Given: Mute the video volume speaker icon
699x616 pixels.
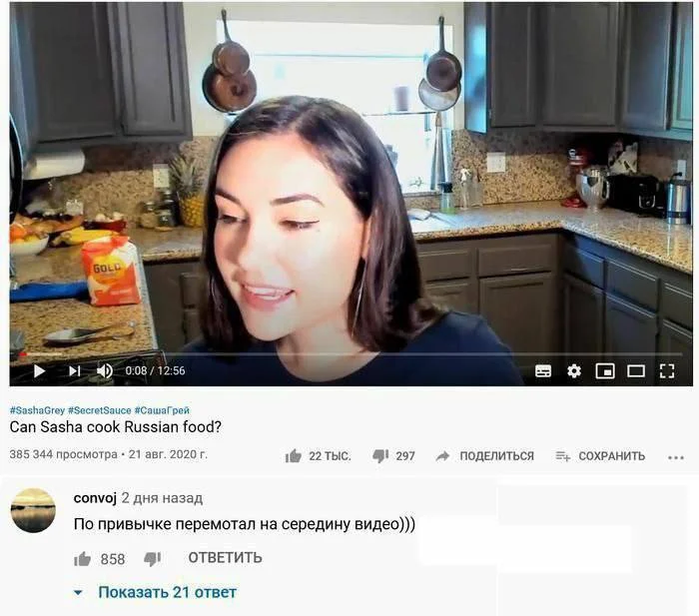Looking at the screenshot, I should point(105,370).
